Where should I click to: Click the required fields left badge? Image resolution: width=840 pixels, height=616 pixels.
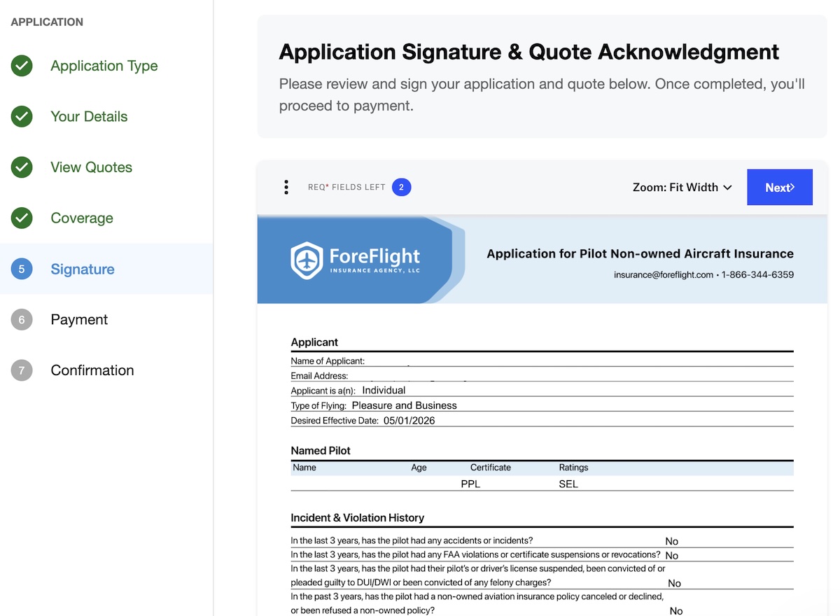click(x=401, y=188)
